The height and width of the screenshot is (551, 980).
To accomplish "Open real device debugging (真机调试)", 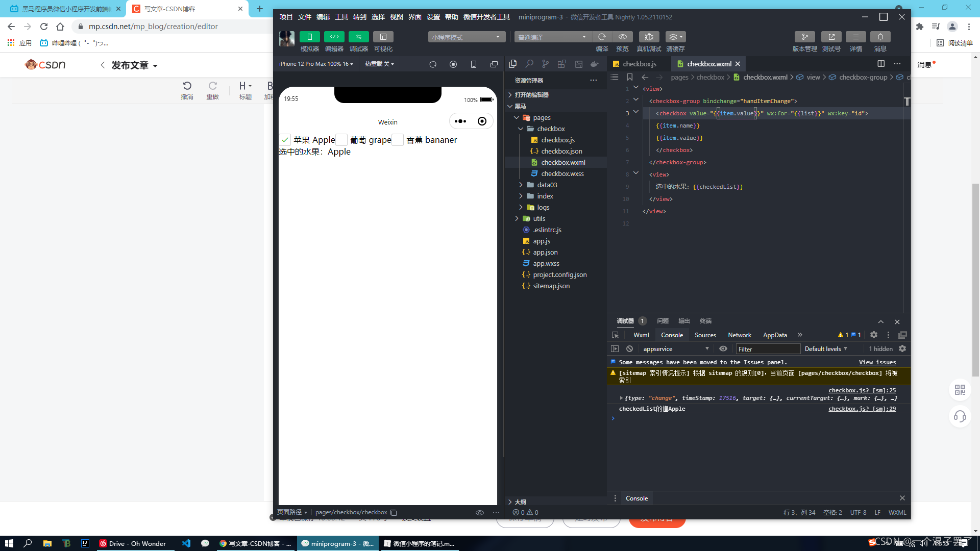I will click(x=649, y=37).
